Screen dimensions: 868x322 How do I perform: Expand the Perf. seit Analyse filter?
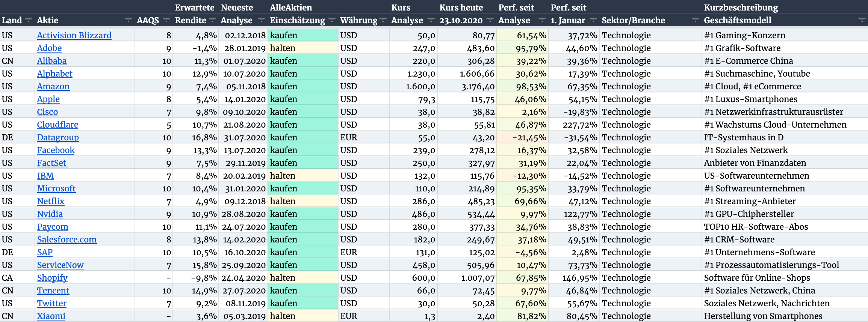[542, 20]
